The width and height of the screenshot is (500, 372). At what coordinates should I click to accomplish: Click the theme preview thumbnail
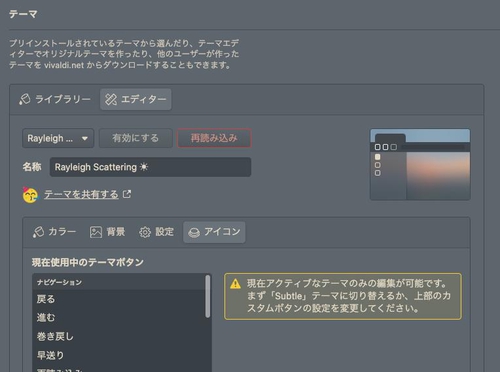(420, 165)
